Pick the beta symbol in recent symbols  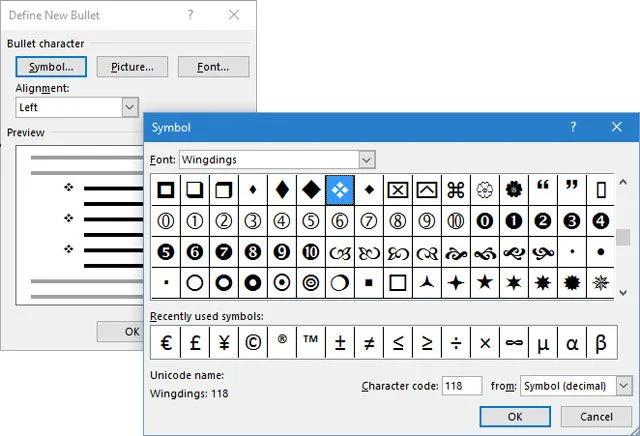[600, 342]
